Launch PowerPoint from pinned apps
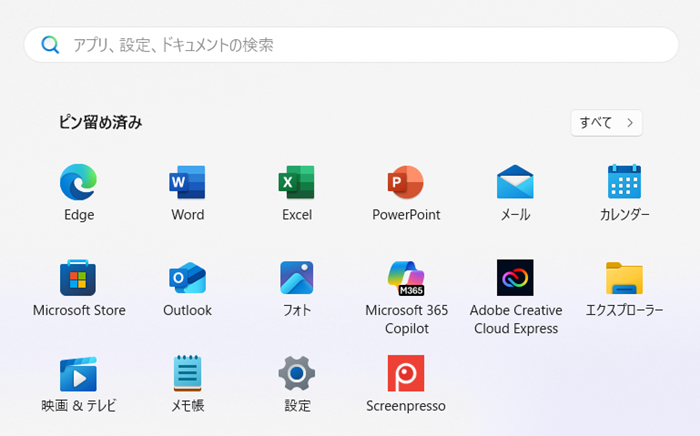This screenshot has height=436, width=700. 406,183
